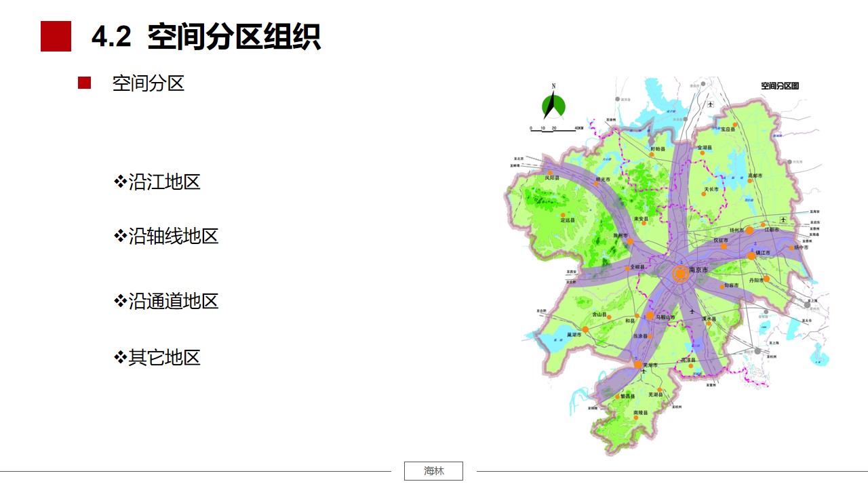Click the small red bullet before 空间分区

(x=84, y=83)
